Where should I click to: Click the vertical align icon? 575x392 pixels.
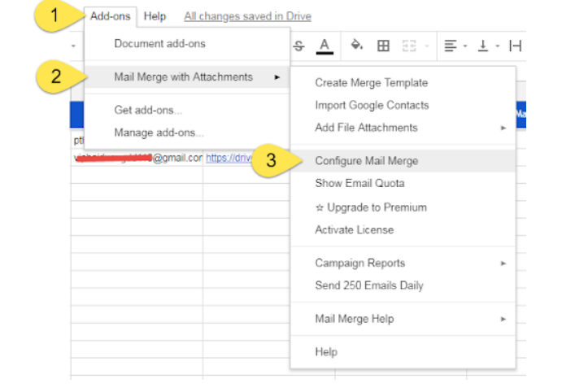tap(483, 46)
